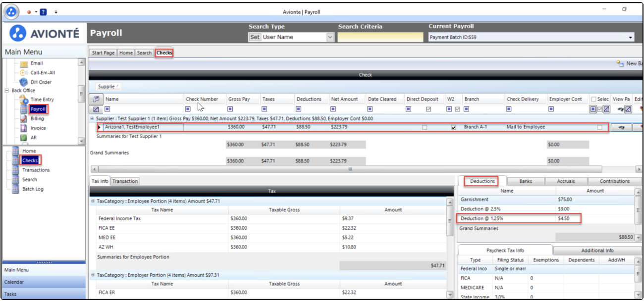Click the Supplier group-by chip
The width and height of the screenshot is (644, 302).
point(108,87)
